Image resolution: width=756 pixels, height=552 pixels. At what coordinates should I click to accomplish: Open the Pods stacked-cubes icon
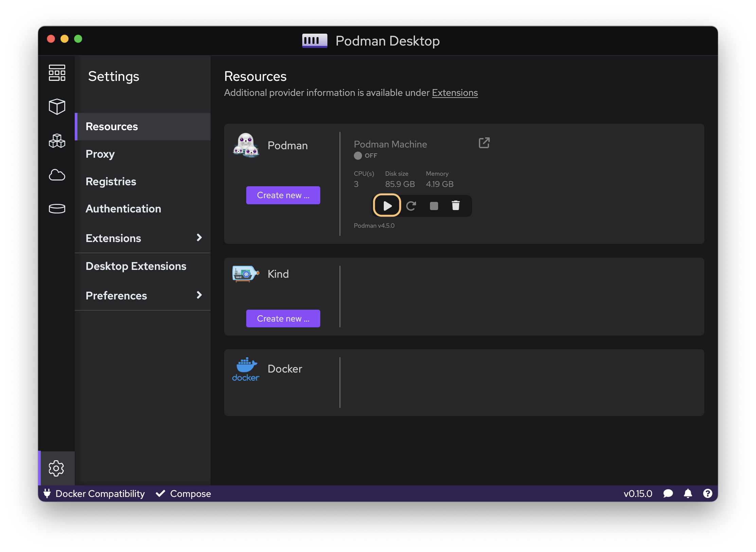(x=57, y=141)
